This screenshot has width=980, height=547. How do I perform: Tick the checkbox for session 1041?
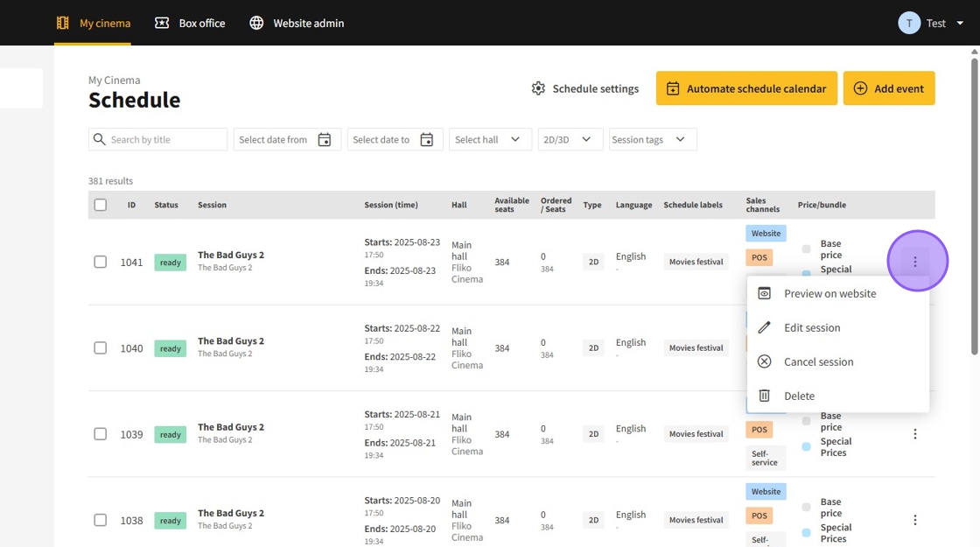tap(101, 262)
